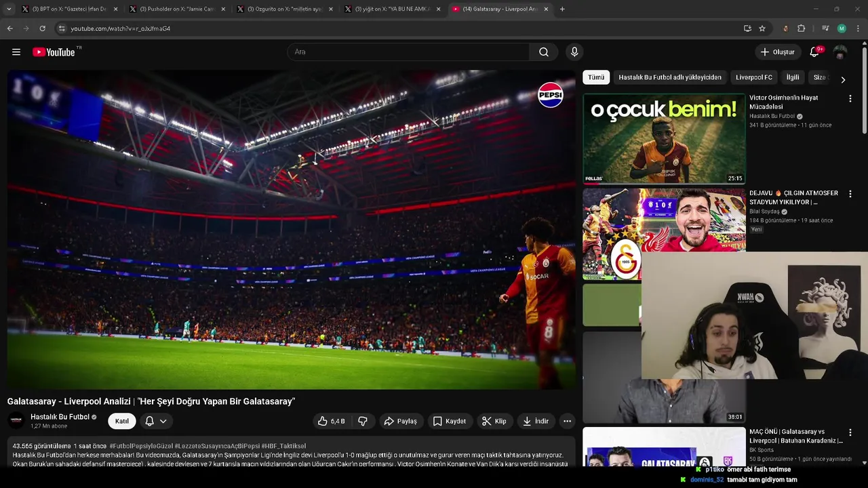
Task: Click the Oluştur create button
Action: 777,52
